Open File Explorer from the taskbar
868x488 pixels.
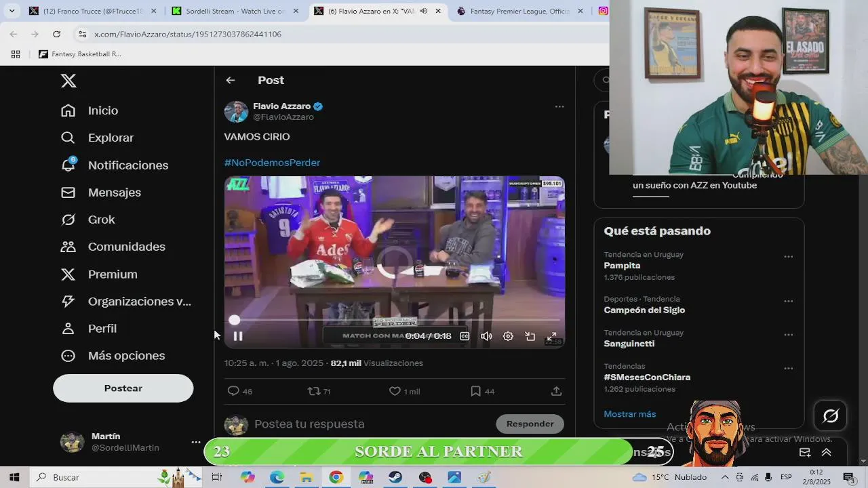click(307, 477)
